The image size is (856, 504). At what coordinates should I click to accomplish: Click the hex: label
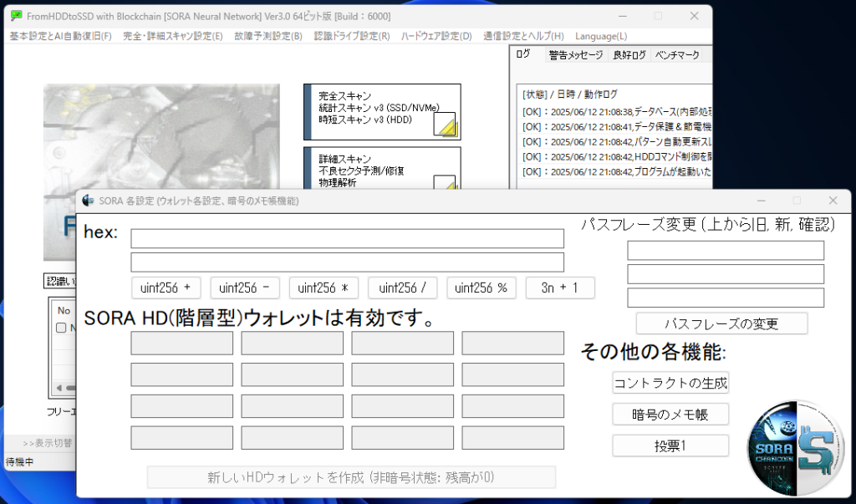coord(100,232)
